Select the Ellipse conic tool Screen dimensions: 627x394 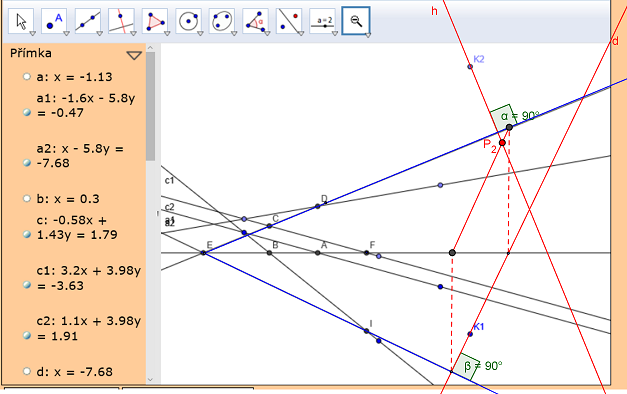pos(222,21)
